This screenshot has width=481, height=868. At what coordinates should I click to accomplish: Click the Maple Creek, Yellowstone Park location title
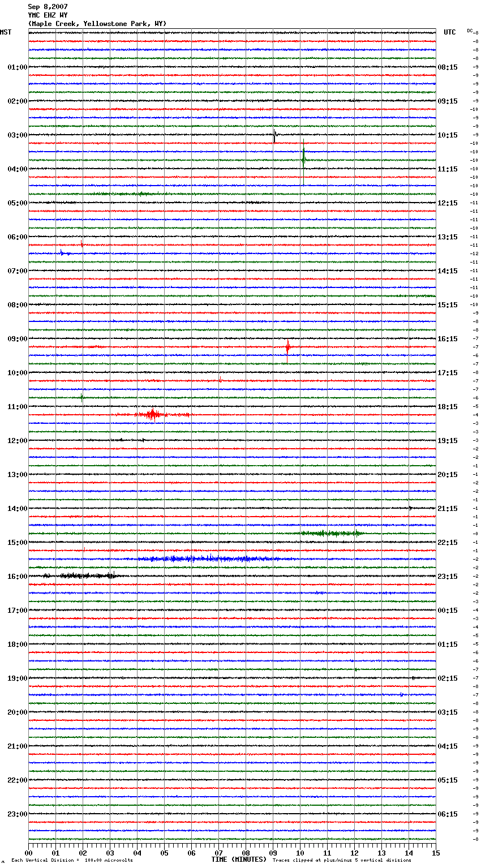coord(97,24)
